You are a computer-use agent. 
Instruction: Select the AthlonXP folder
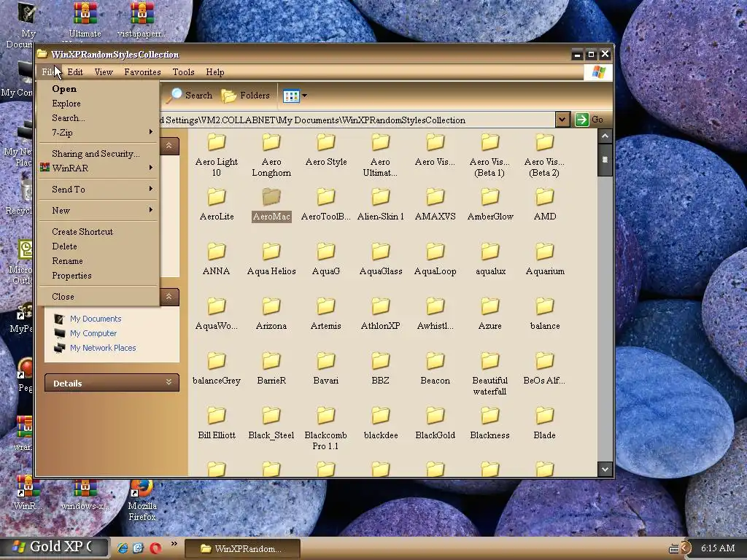(380, 314)
